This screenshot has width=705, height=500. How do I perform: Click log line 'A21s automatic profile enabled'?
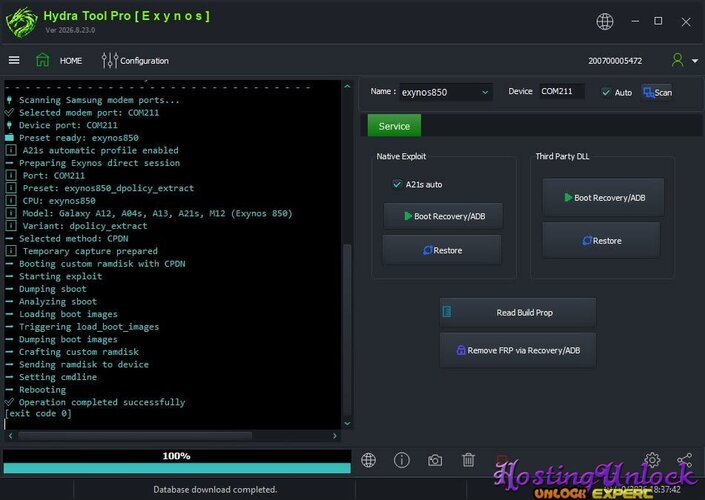coord(100,150)
